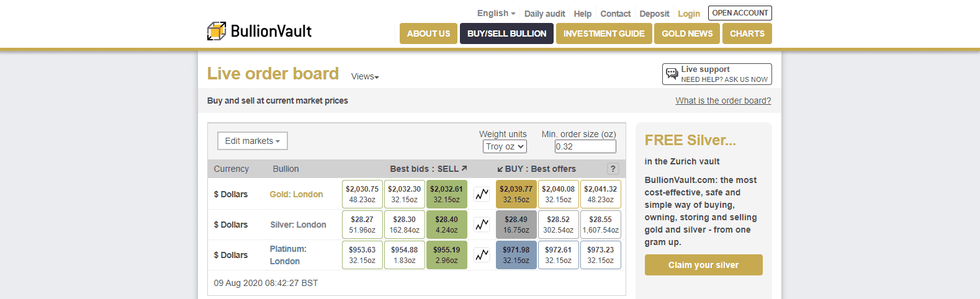Open the Gold: London price chart icon
Viewport: 980px width, 299px height.
coord(482,194)
